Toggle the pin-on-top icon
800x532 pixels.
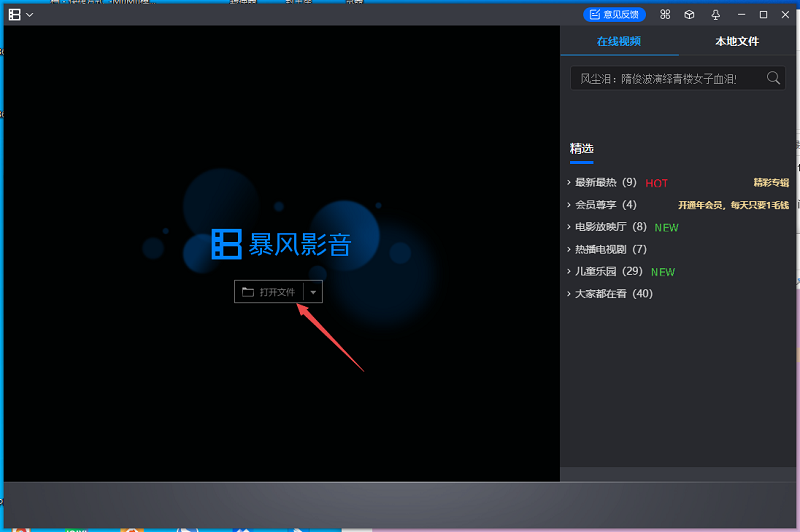(715, 15)
